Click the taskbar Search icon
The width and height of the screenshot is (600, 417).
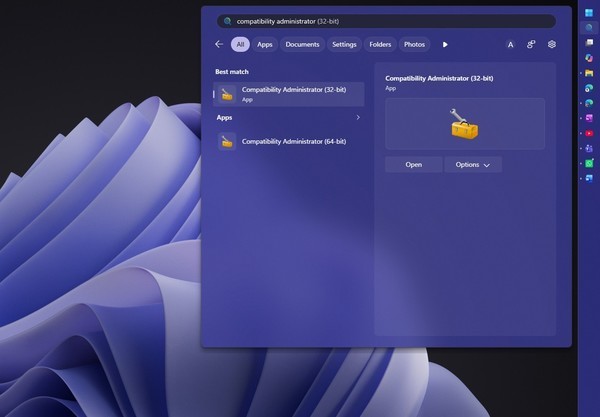pos(589,28)
